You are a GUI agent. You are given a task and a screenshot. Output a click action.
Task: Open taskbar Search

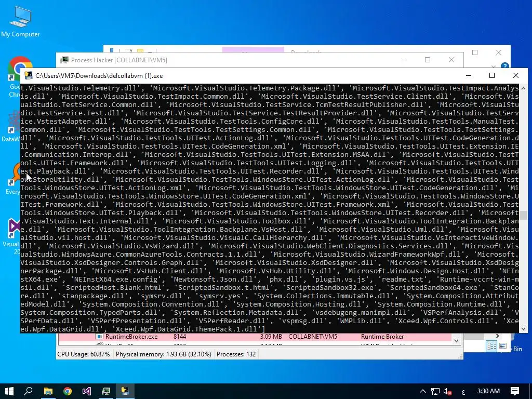[29, 391]
